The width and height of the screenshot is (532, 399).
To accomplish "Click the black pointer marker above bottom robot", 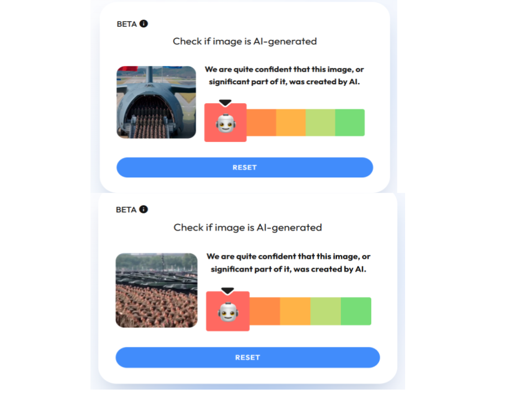I will [x=227, y=291].
